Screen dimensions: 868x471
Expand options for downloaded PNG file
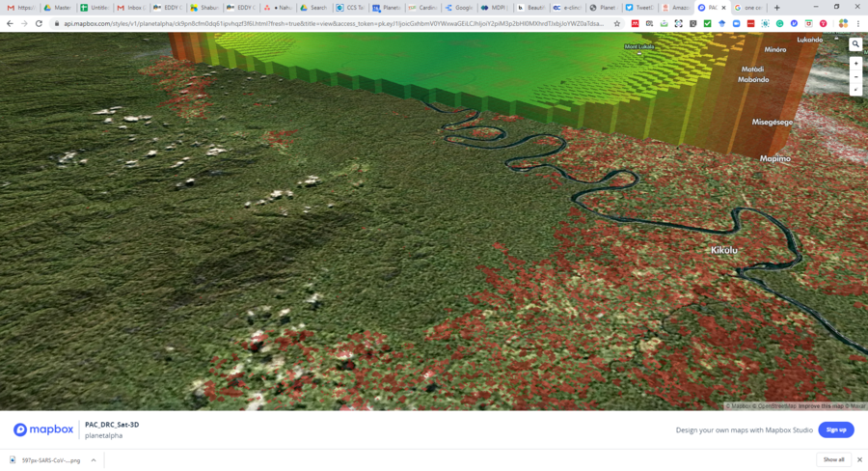pos(94,460)
